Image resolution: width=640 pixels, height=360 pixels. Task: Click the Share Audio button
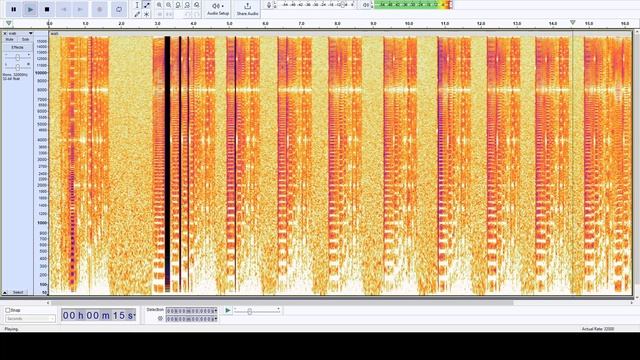coord(247,9)
